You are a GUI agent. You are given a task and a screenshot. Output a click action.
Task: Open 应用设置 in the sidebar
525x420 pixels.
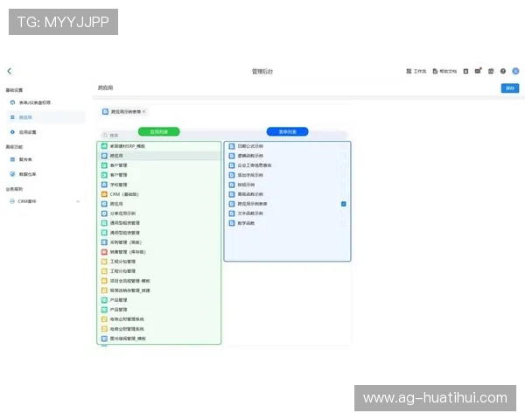point(45,132)
